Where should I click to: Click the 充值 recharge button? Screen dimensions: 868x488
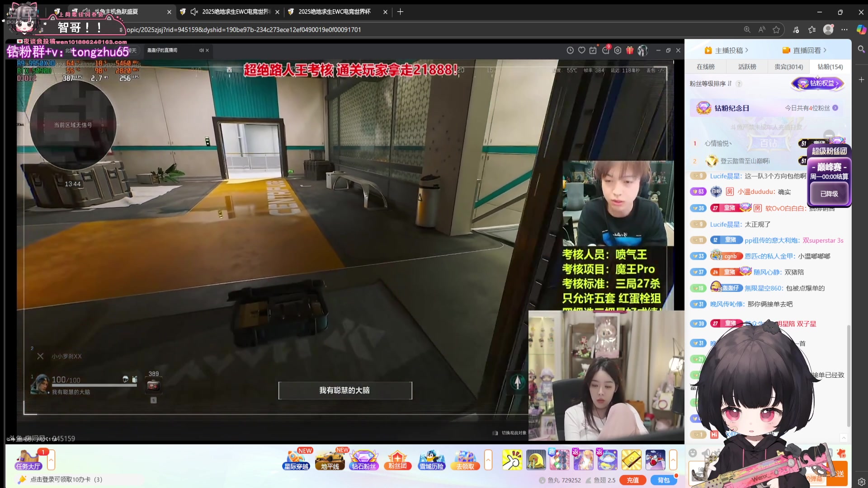[x=632, y=480]
